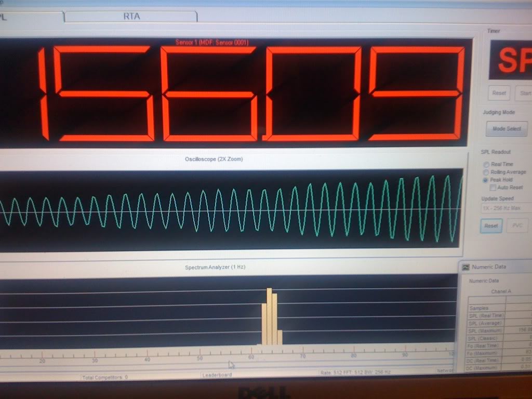Image resolution: width=532 pixels, height=399 pixels.
Task: Click the Chanel A column header
Action: click(x=501, y=291)
